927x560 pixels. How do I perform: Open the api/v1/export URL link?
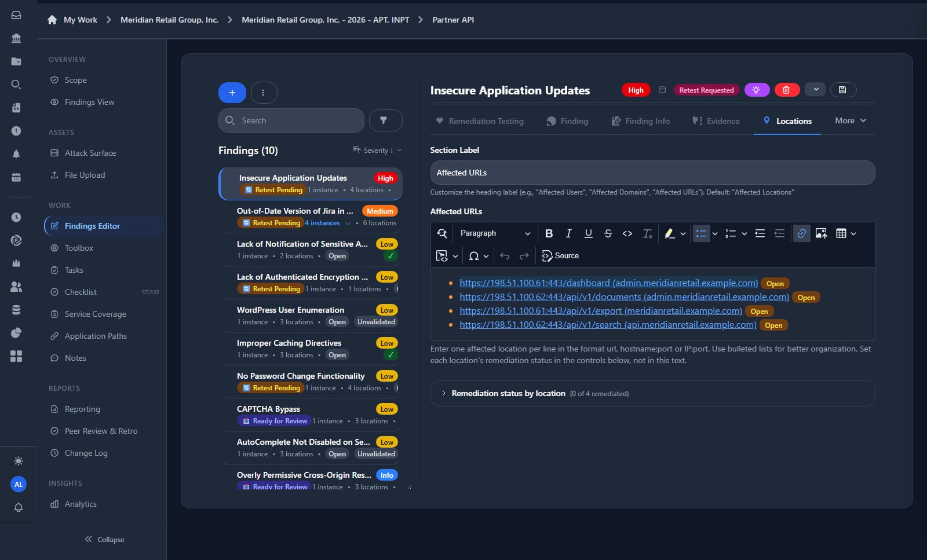[601, 311]
